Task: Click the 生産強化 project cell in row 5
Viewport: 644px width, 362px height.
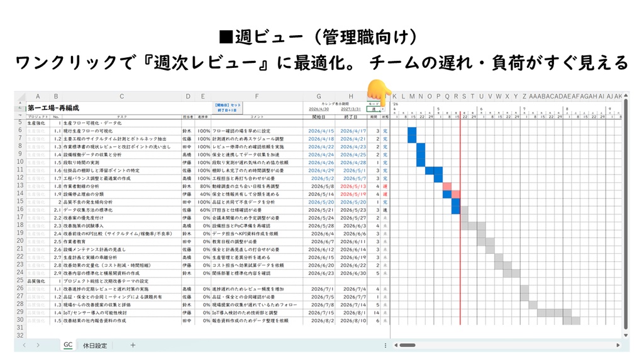Action: click(38, 123)
